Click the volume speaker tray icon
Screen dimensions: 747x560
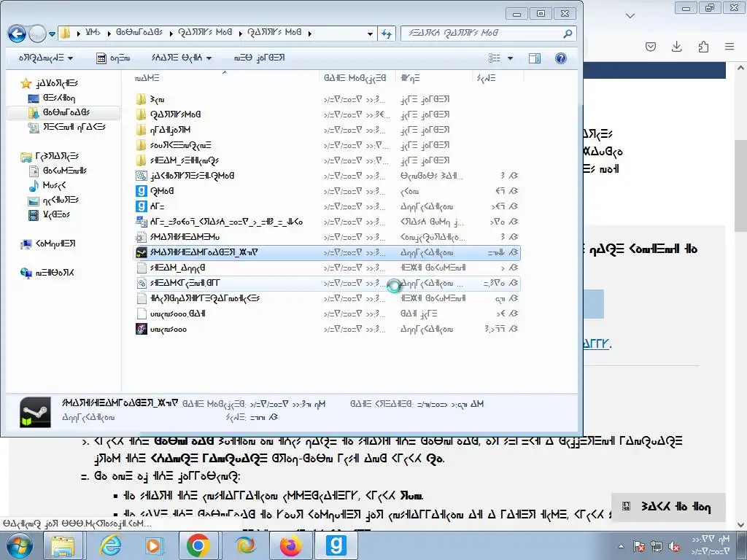point(674,547)
